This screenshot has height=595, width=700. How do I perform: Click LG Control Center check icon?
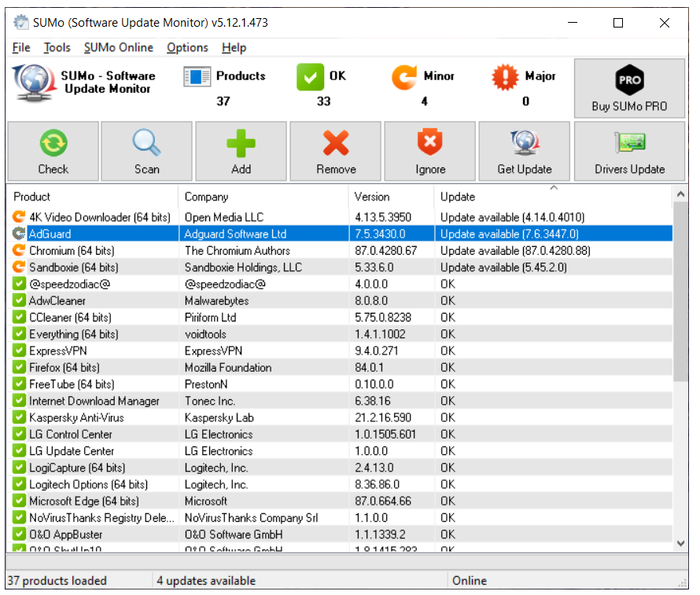click(19, 434)
